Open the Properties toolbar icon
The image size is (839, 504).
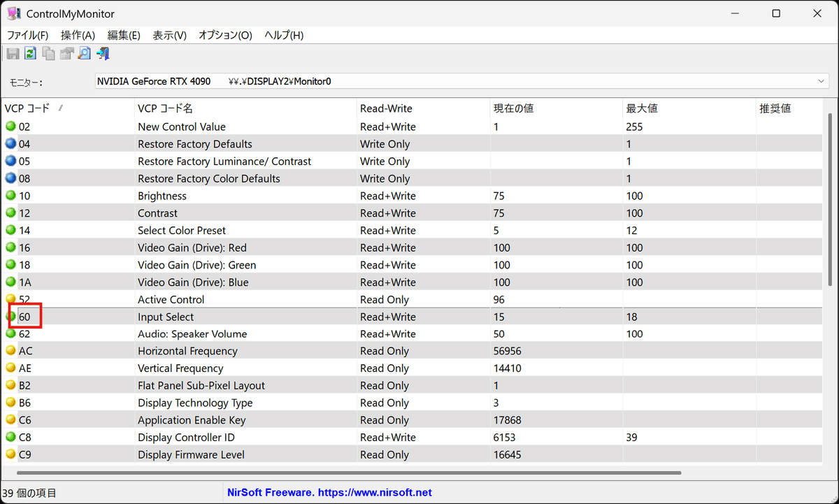pyautogui.click(x=66, y=53)
